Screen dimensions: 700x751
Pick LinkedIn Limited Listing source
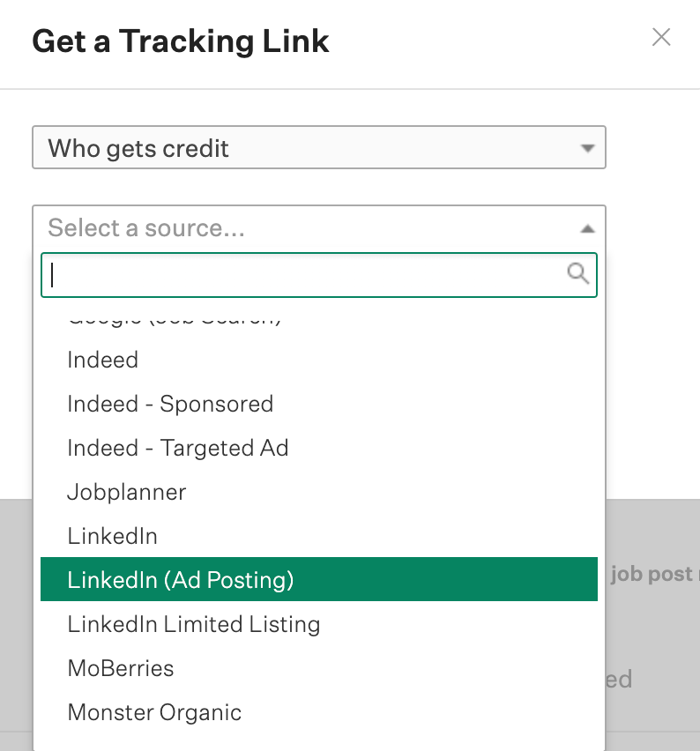pos(319,624)
